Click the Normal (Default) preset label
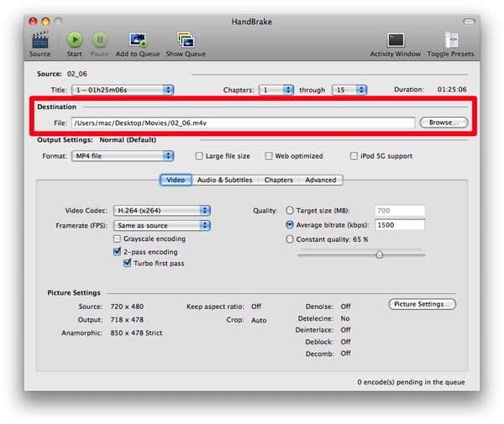Viewport: 504px width, 424px height. [128, 139]
